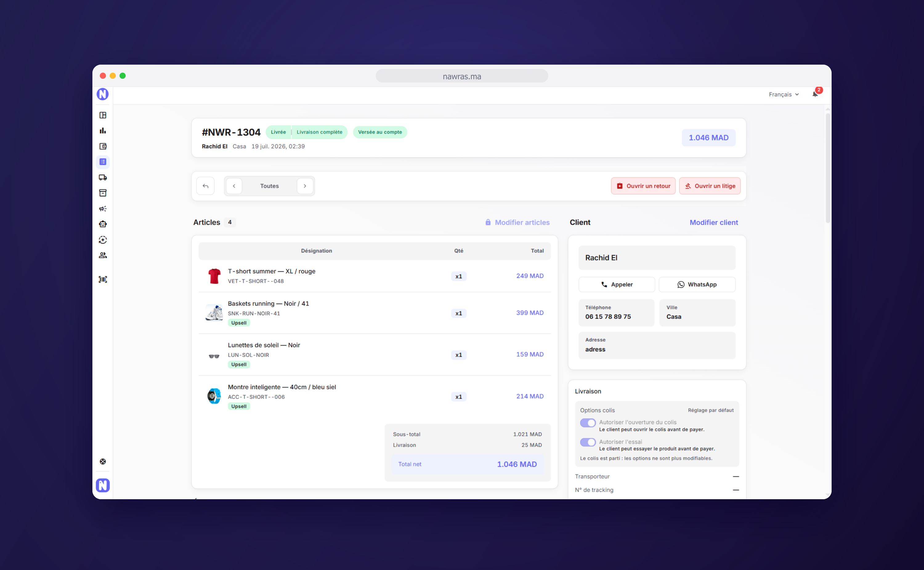
Task: Open the megaphone marketing sidebar icon
Action: point(103,208)
